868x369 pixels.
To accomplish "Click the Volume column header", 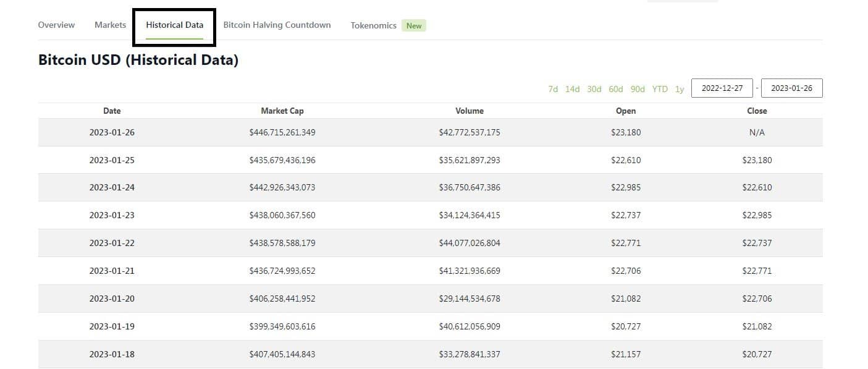I will [470, 111].
